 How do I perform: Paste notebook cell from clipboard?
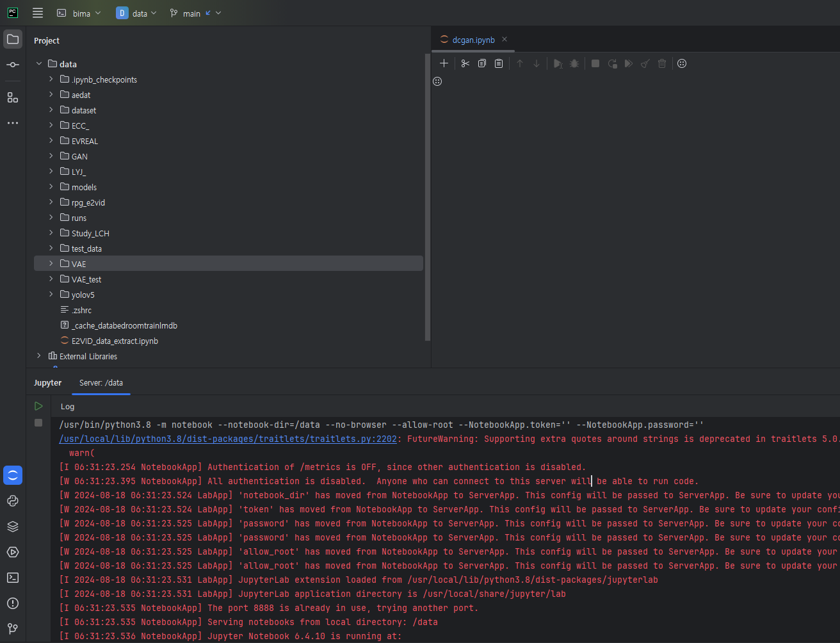tap(499, 63)
